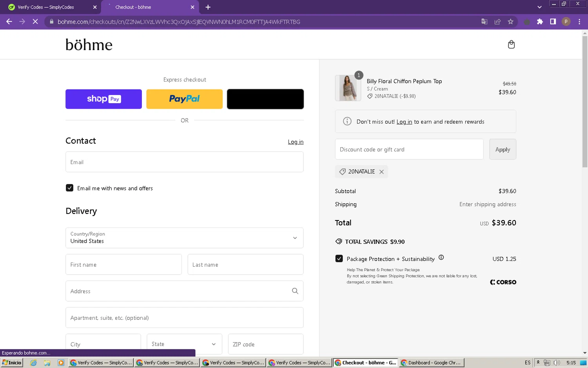Uncheck Email me with news and offers

pos(69,188)
